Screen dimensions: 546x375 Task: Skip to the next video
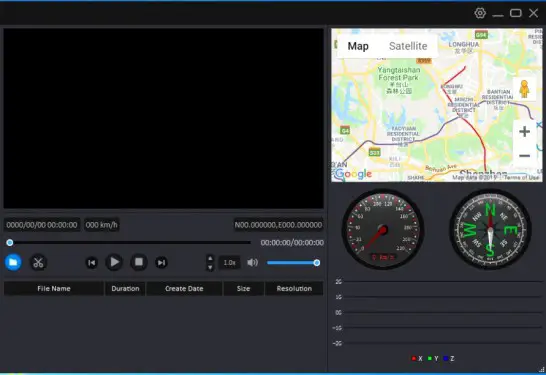coord(161,263)
